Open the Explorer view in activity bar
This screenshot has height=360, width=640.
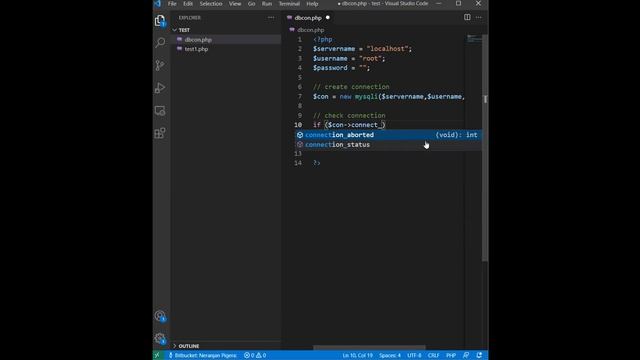point(160,21)
